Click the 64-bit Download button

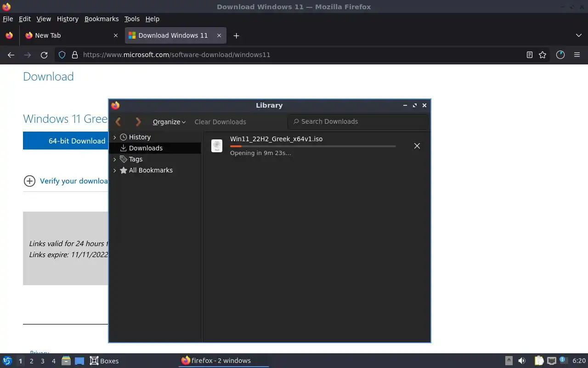pos(65,141)
